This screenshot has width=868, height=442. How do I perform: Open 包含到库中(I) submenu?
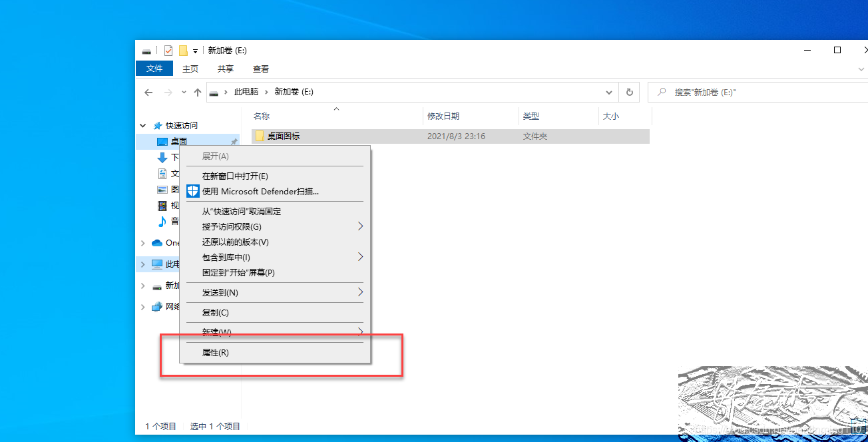pyautogui.click(x=275, y=258)
